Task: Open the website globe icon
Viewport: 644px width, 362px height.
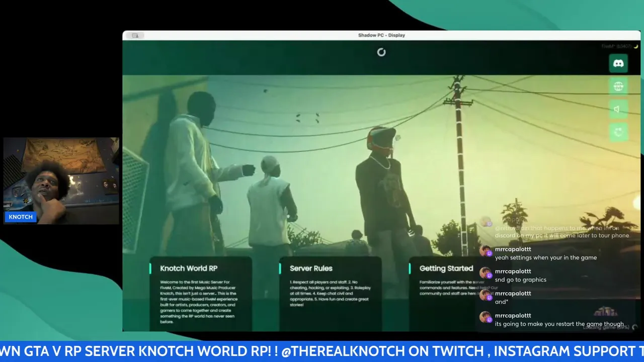Action: pyautogui.click(x=618, y=86)
